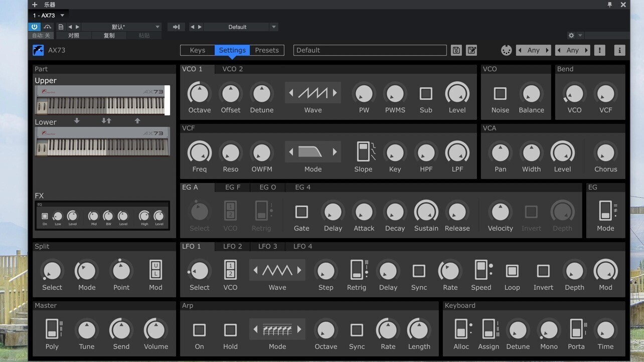Click the swap Upper and Lower arrows
Image resolution: width=644 pixels, height=362 pixels.
click(x=106, y=121)
